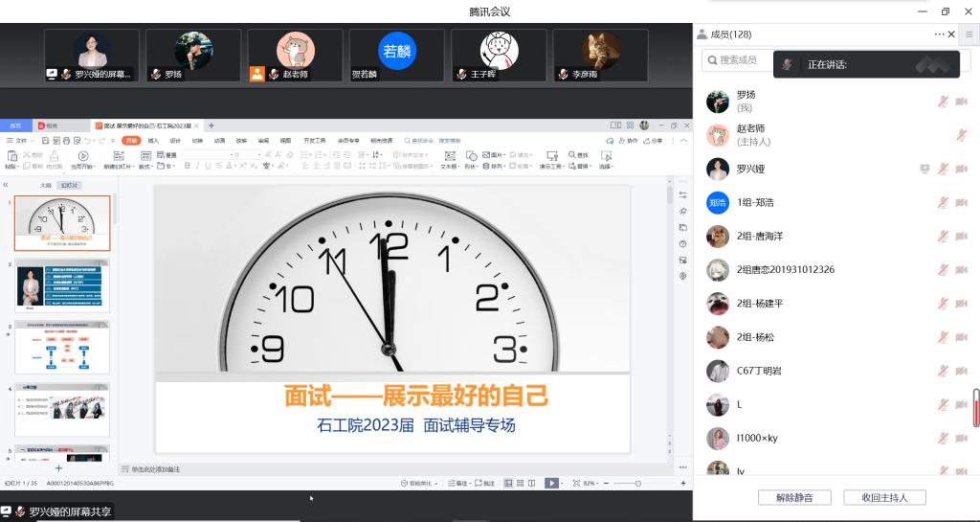
Task: Click the plus icon to add a slide below the thumbnails
Action: [58, 467]
